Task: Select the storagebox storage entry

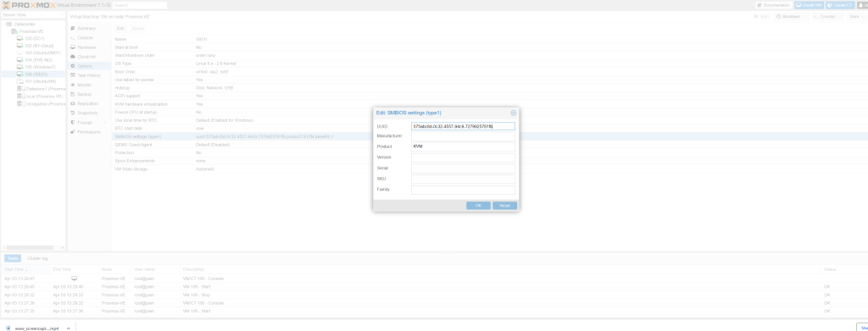Action: click(x=41, y=103)
